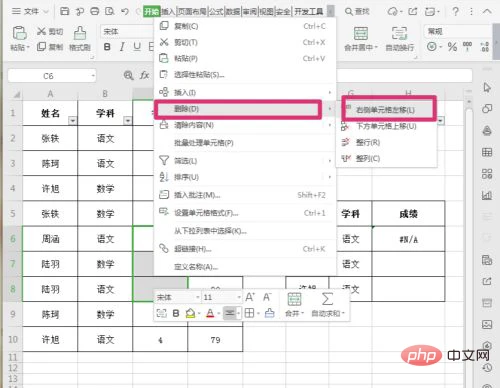500x388 pixels.
Task: Click the Merge and Center icon
Action: click(x=361, y=34)
